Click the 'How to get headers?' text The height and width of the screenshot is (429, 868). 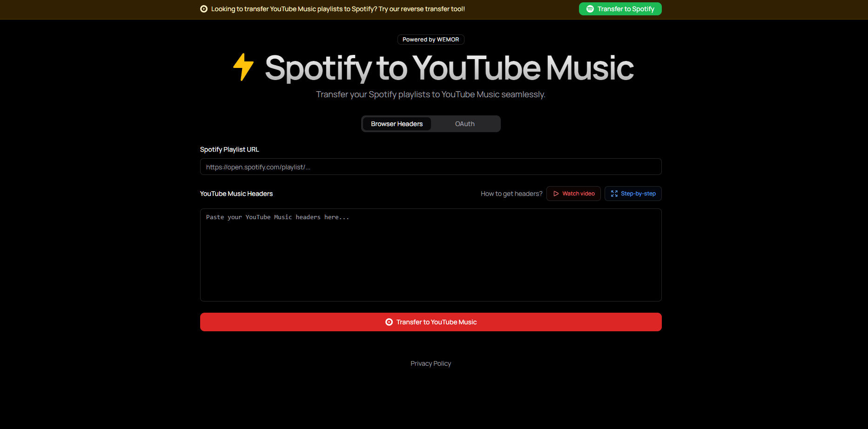click(511, 194)
